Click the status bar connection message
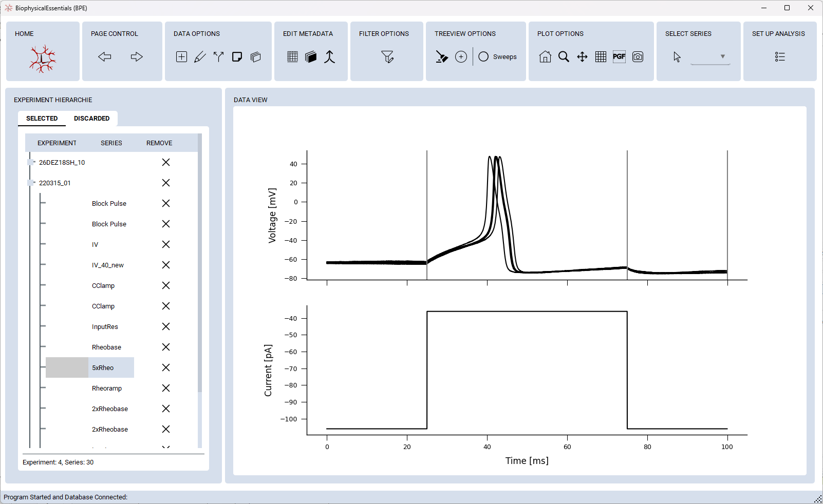 [x=66, y=497]
